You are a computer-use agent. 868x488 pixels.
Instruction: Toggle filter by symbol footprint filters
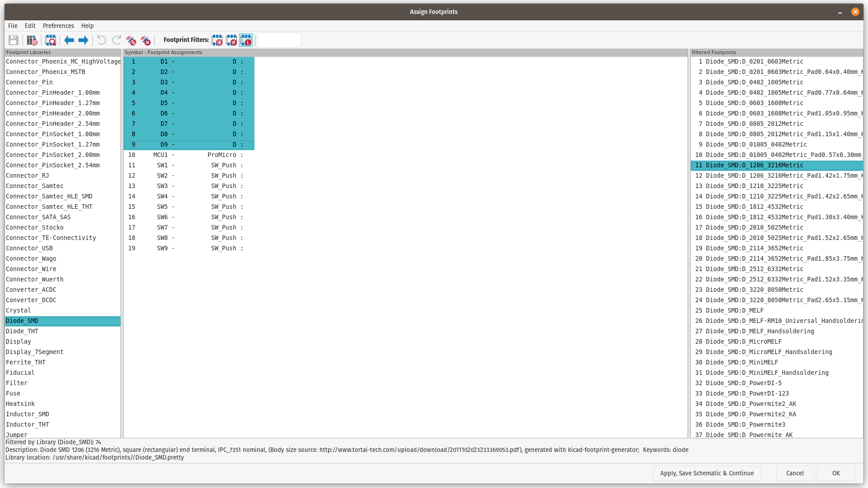[x=217, y=41]
